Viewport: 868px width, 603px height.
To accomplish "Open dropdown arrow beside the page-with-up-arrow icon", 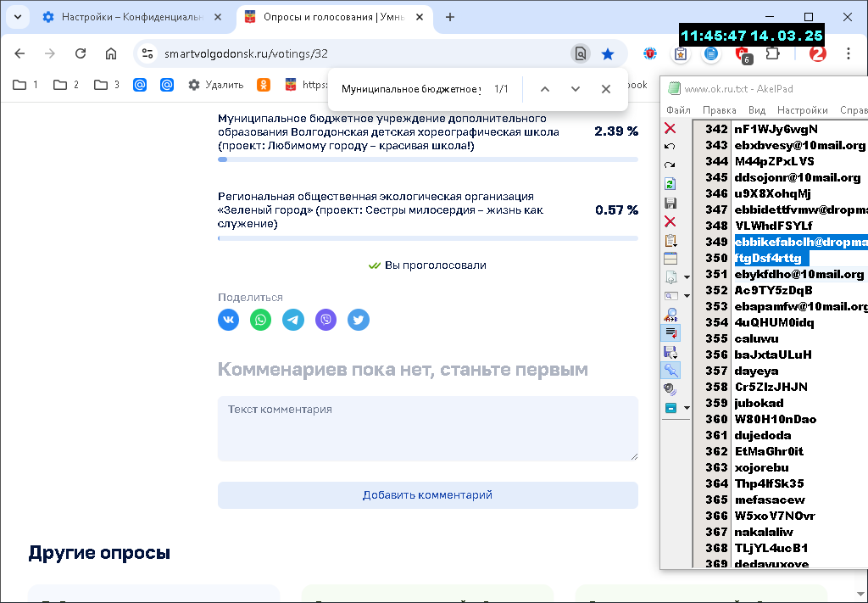I will click(687, 276).
